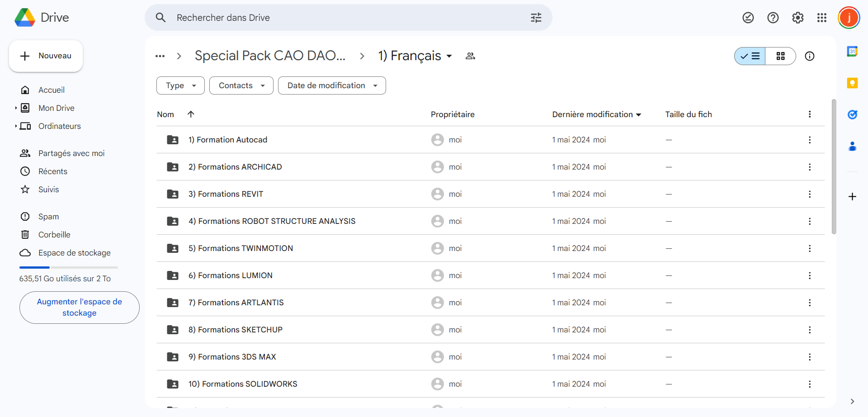Viewport: 868px width, 417px height.
Task: Select 6) Formations LUMION folder
Action: [491, 275]
